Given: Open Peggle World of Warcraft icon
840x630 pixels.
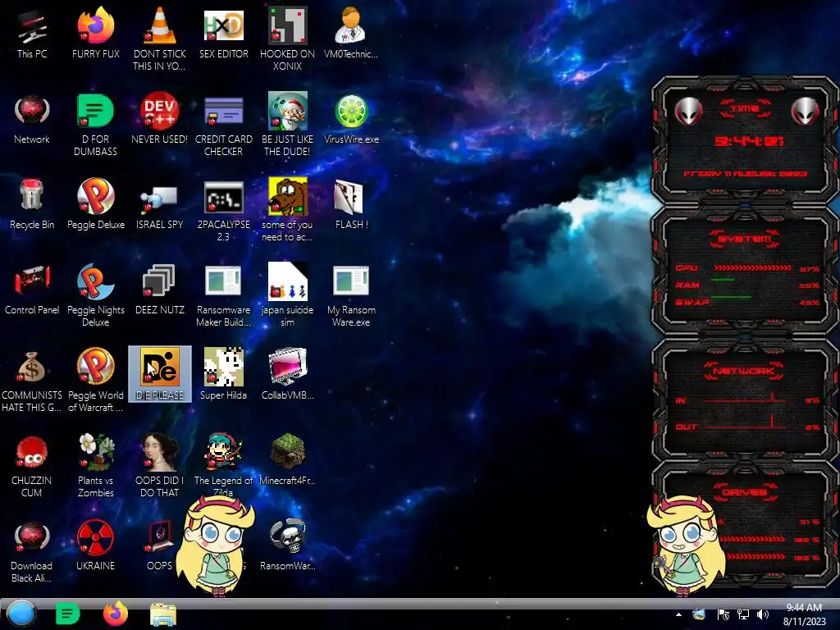Looking at the screenshot, I should click(x=95, y=380).
